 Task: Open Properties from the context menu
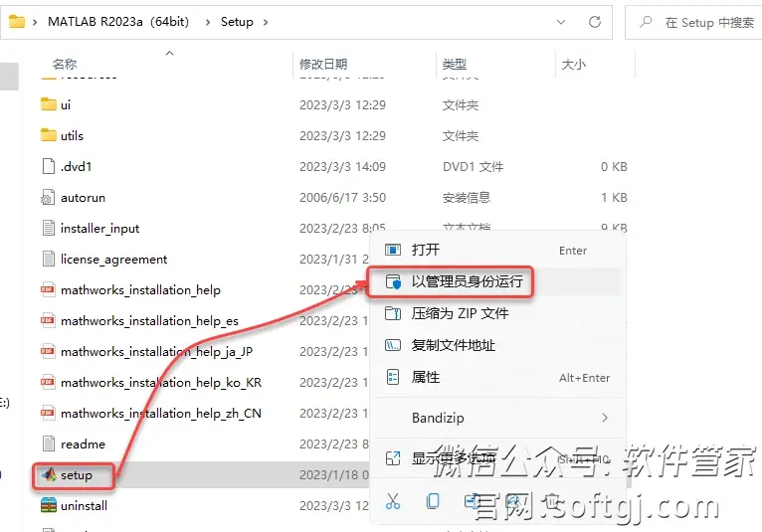[496, 378]
